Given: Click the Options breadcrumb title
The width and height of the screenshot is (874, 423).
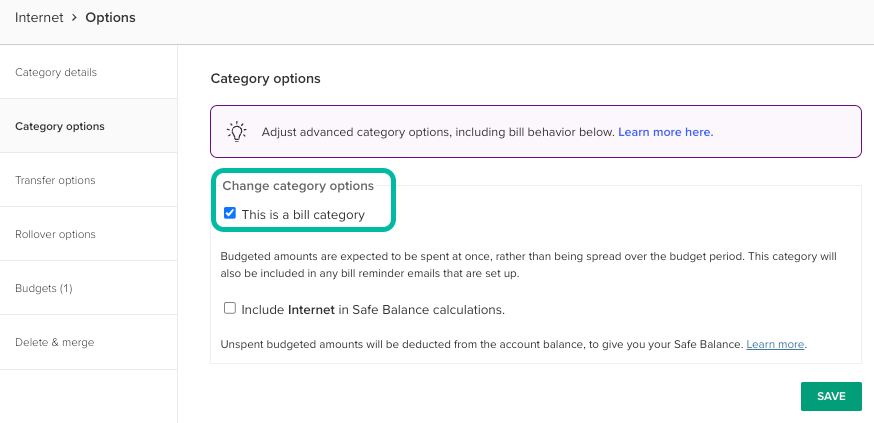Looking at the screenshot, I should pyautogui.click(x=110, y=18).
